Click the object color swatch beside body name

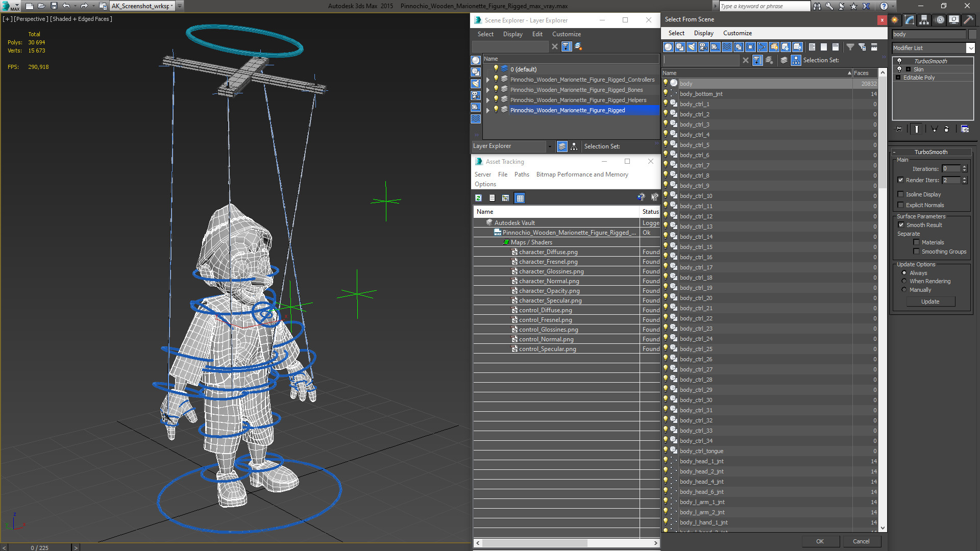972,34
